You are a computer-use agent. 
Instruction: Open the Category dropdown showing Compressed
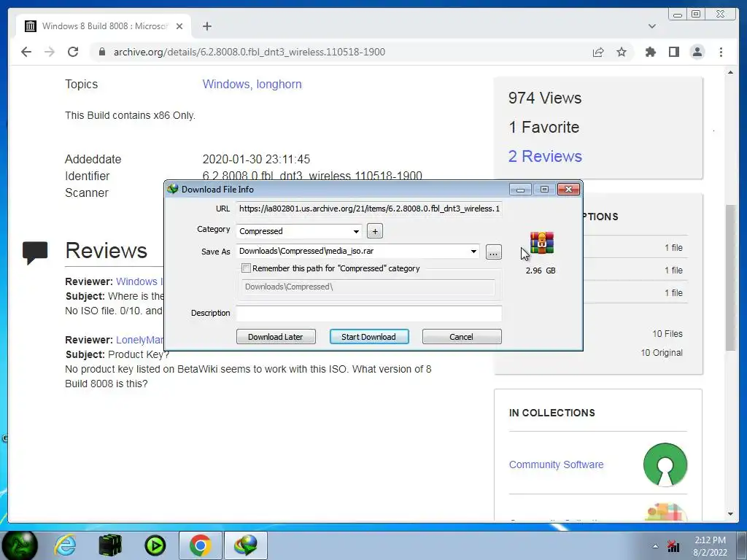298,231
